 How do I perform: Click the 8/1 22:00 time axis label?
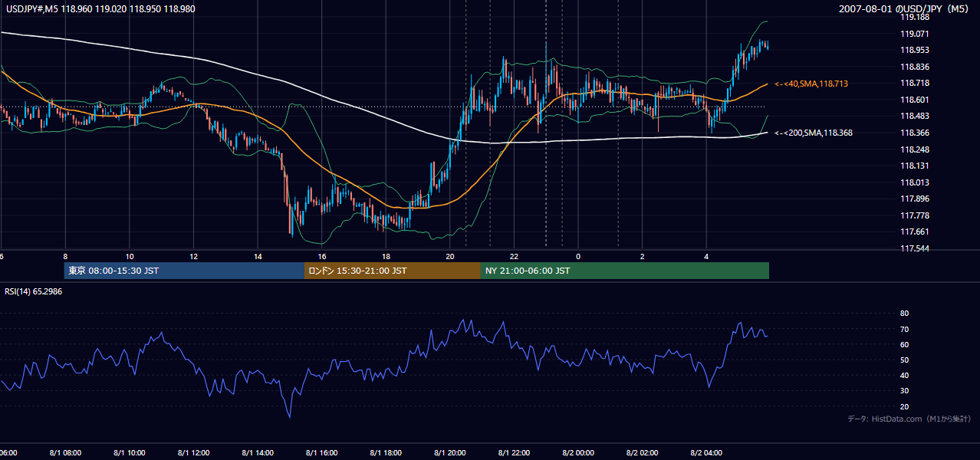pos(514,453)
